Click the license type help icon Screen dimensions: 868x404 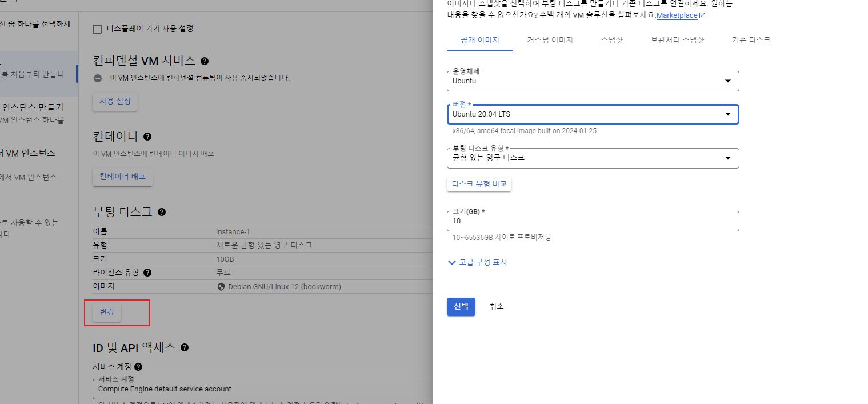click(147, 273)
